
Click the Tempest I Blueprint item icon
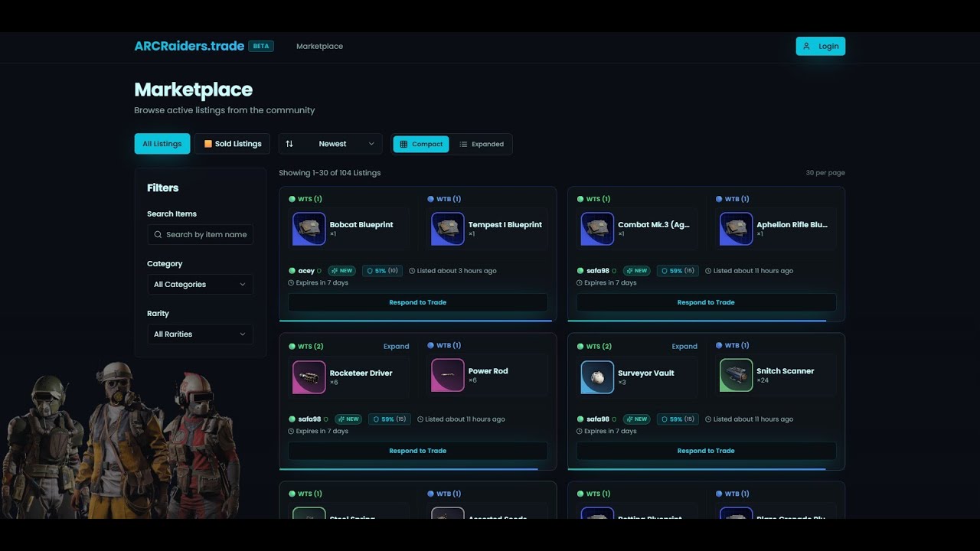448,229
